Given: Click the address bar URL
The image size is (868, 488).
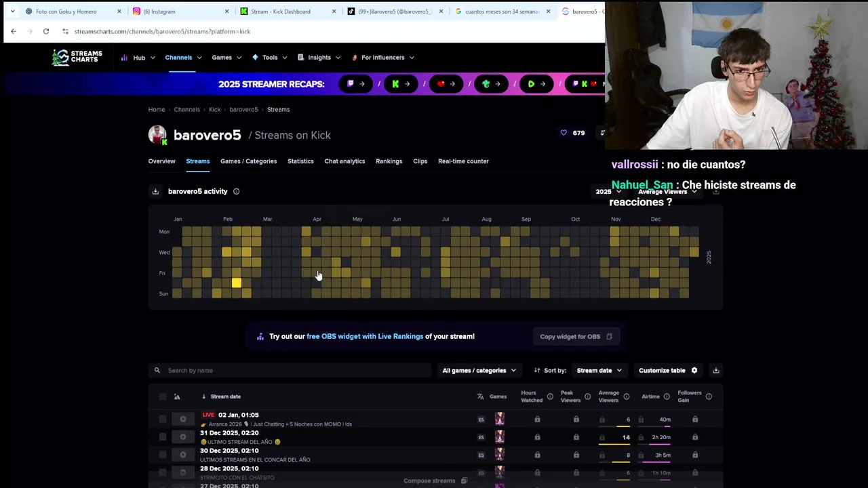Looking at the screenshot, I should click(x=162, y=31).
